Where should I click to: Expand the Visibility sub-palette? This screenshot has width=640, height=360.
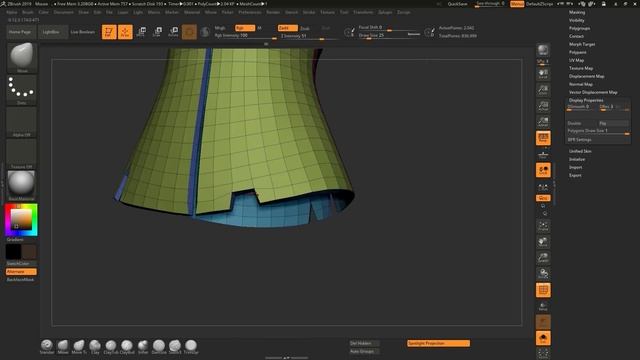(x=576, y=20)
